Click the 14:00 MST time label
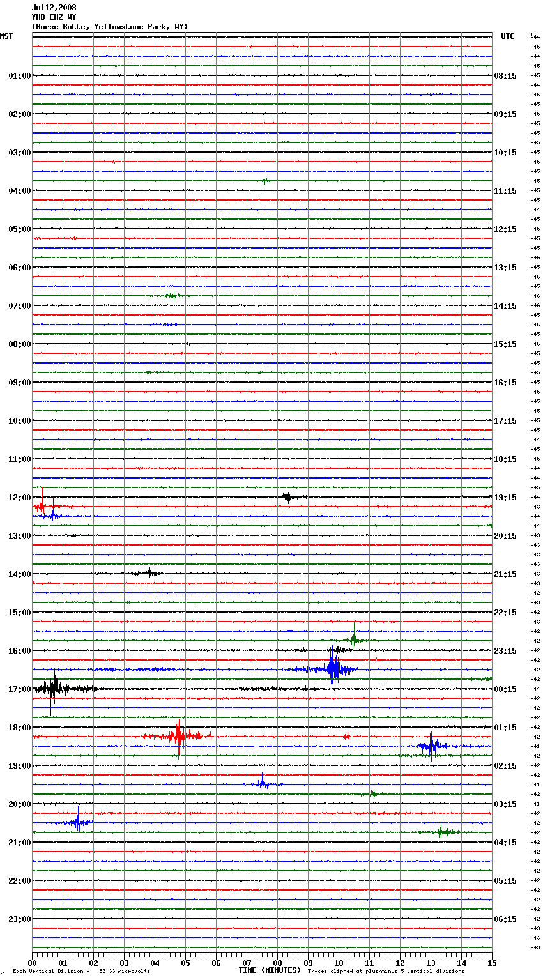 point(20,574)
